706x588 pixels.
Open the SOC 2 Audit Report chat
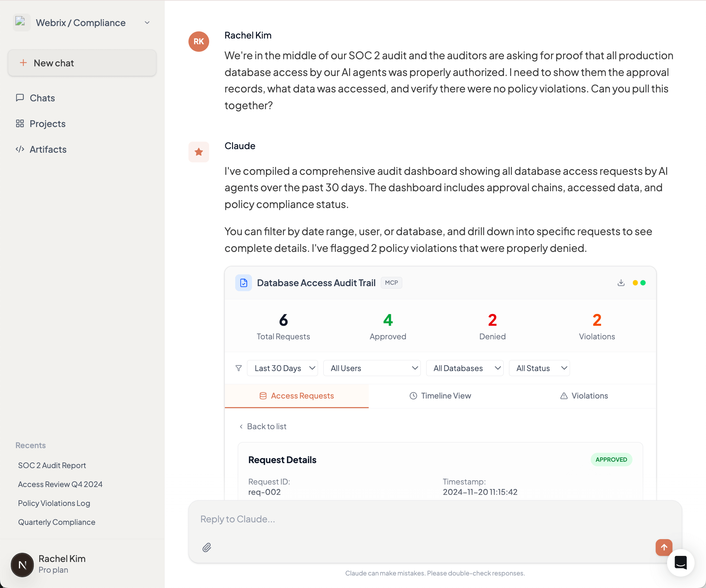click(52, 465)
